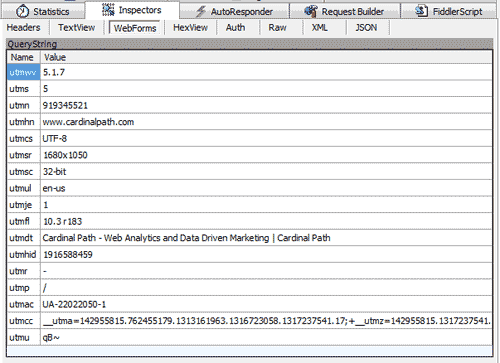
Task: Select the utmhn name cell
Action: (24, 122)
